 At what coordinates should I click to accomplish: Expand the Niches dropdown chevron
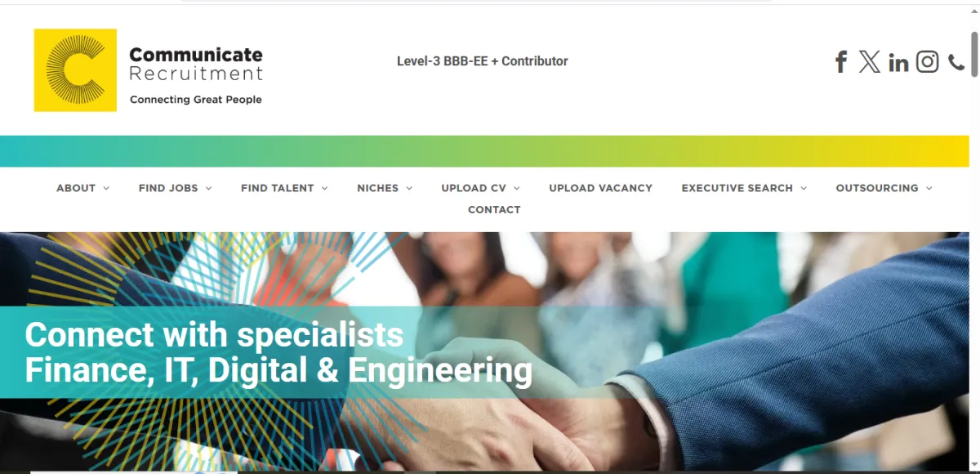(x=409, y=188)
